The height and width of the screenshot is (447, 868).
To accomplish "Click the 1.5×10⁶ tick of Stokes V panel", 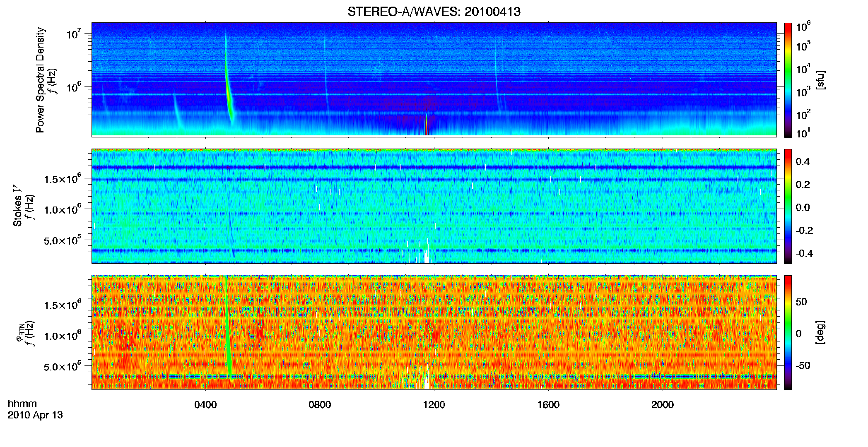I will click(x=62, y=179).
